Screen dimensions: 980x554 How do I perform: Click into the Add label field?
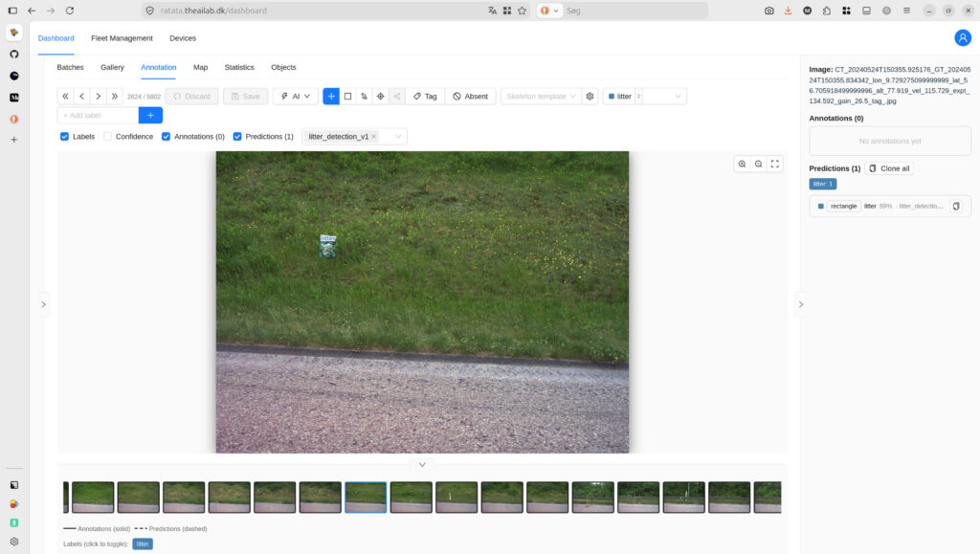point(99,116)
